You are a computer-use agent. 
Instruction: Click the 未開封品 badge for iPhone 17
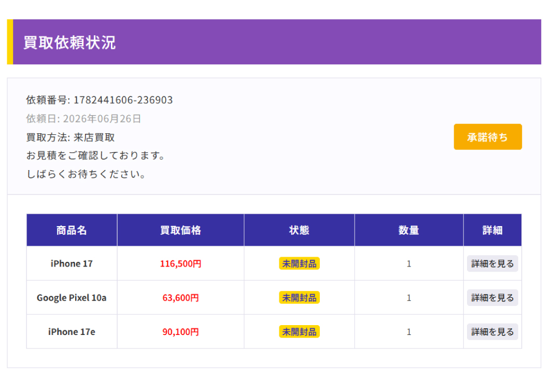[299, 263]
